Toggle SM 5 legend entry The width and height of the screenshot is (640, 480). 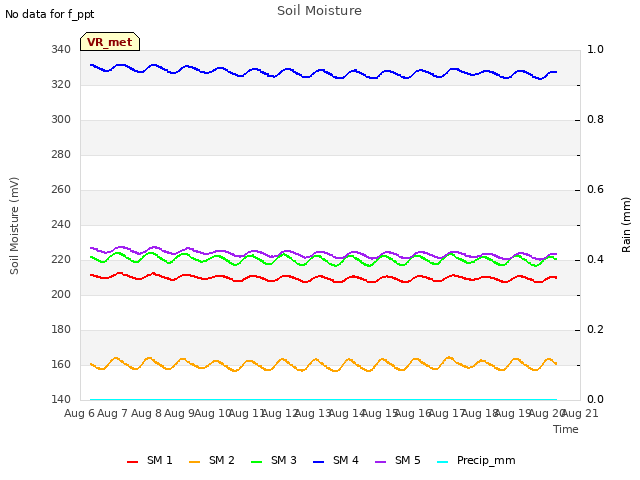click(398, 460)
